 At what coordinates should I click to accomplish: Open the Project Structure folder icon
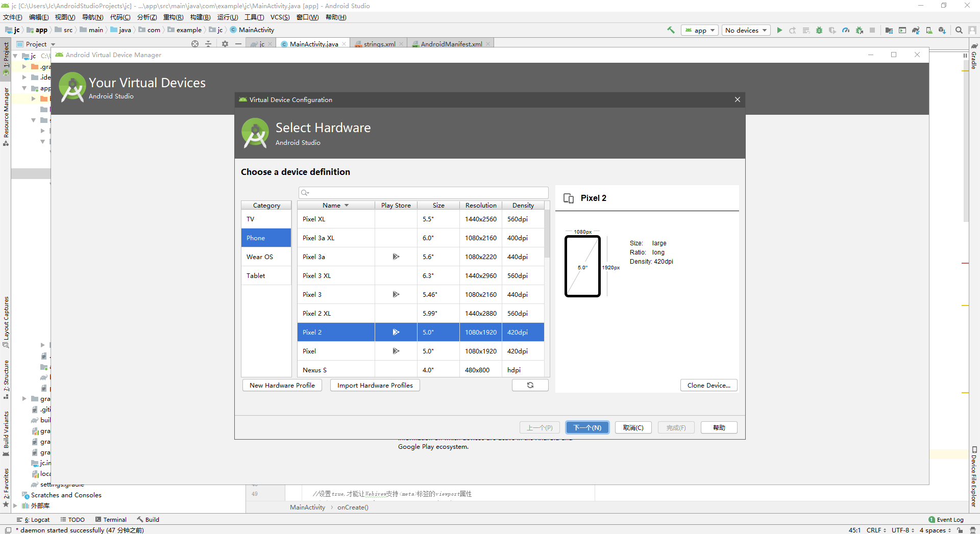click(x=889, y=30)
